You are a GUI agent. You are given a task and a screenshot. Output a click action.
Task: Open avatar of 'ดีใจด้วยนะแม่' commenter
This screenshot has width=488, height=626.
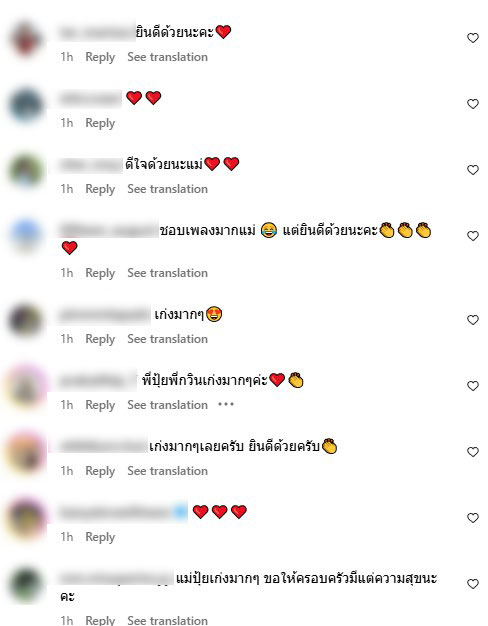26,171
